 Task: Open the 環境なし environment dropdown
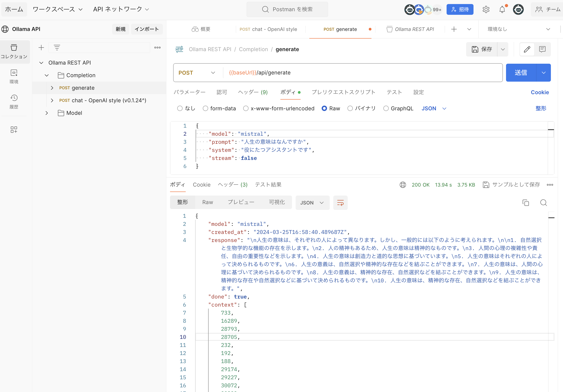(518, 29)
